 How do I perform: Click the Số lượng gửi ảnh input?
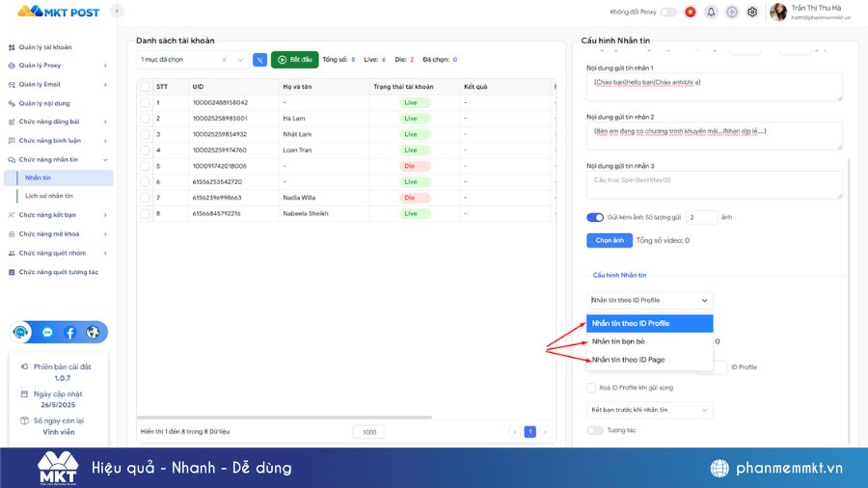click(701, 217)
